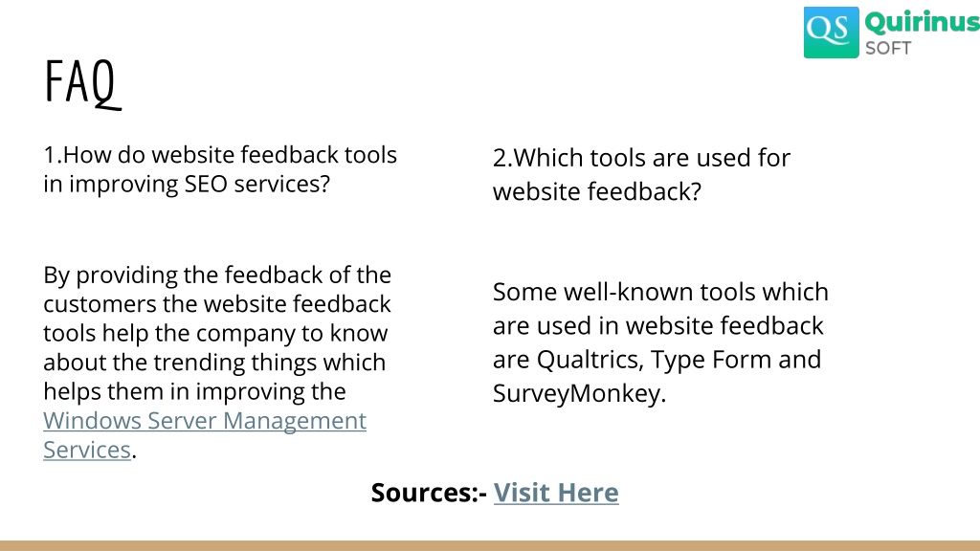980x551 pixels.
Task: Click the green QS logo icon
Action: coord(832,33)
